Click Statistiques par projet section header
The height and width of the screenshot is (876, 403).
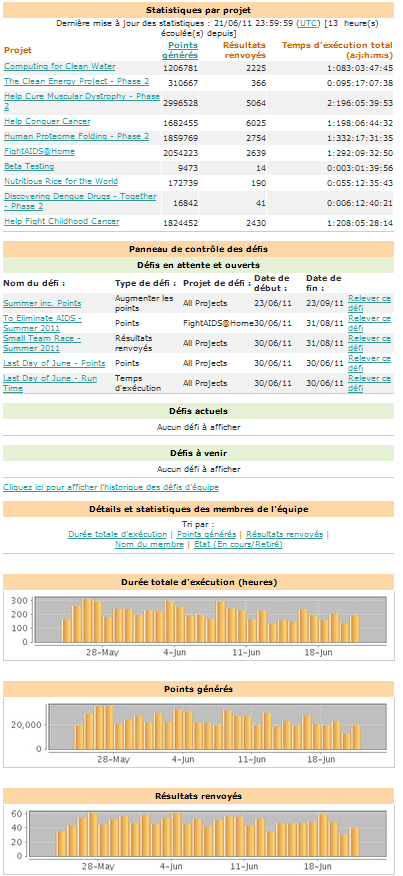click(x=198, y=11)
